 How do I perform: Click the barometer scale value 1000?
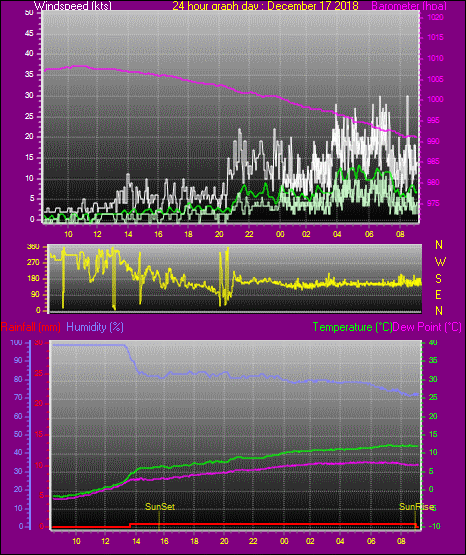tap(436, 99)
